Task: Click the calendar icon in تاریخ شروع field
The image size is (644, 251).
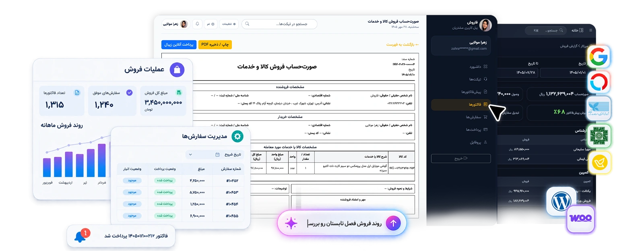Action: [217, 155]
